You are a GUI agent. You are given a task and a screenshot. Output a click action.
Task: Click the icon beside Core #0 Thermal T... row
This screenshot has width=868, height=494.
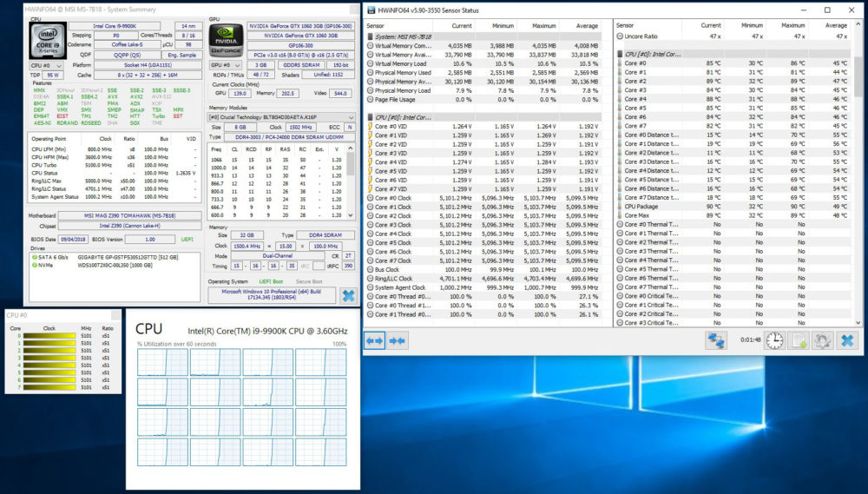pyautogui.click(x=620, y=224)
